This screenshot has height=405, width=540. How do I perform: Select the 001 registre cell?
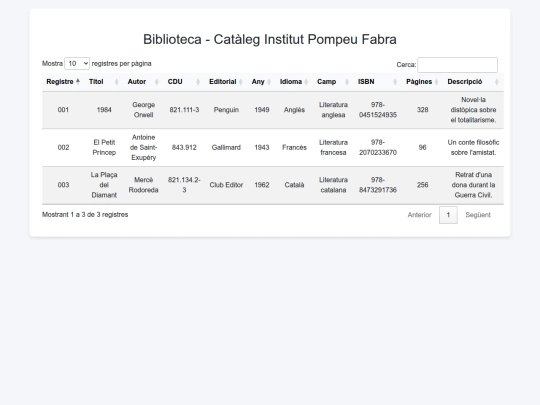(x=63, y=110)
